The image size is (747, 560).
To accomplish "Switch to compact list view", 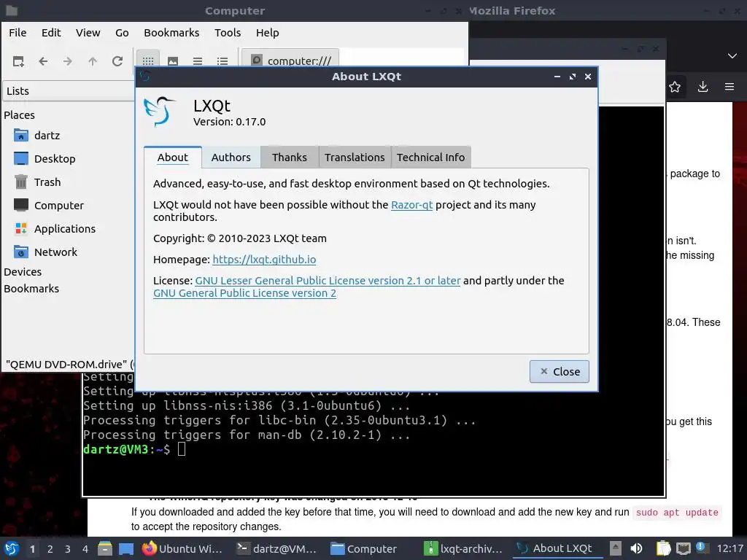I will (x=197, y=61).
